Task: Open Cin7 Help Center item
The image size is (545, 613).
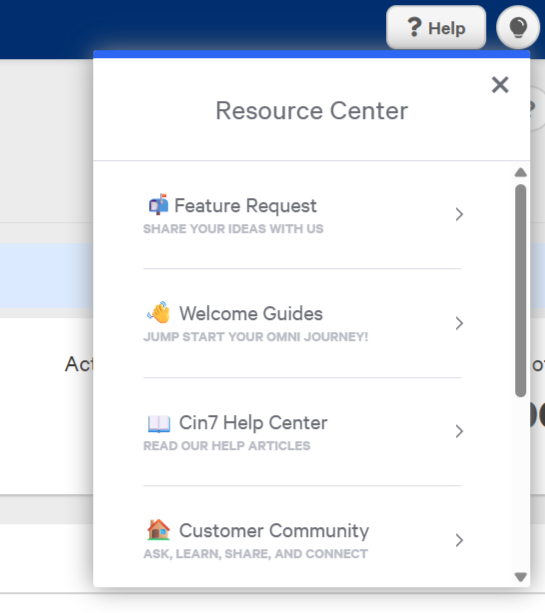Action: [302, 432]
